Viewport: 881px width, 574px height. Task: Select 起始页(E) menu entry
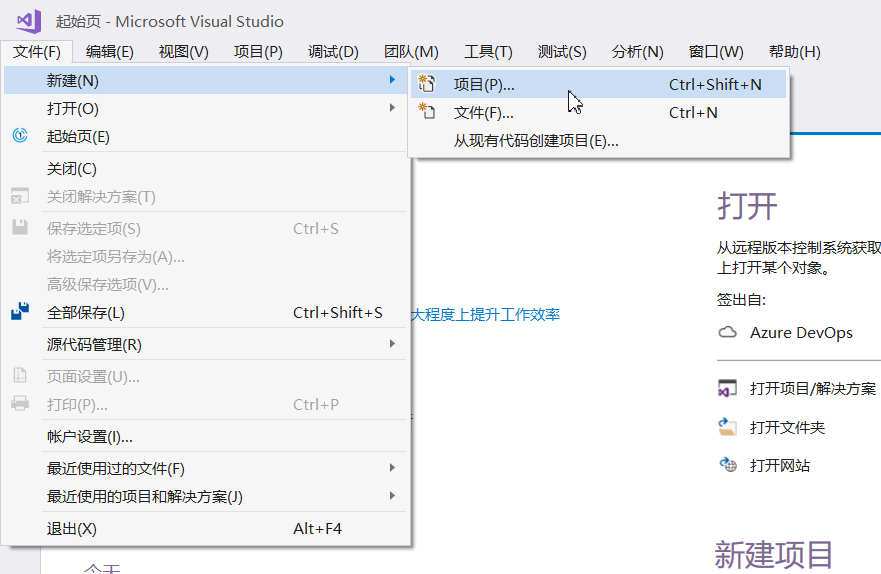[206, 136]
